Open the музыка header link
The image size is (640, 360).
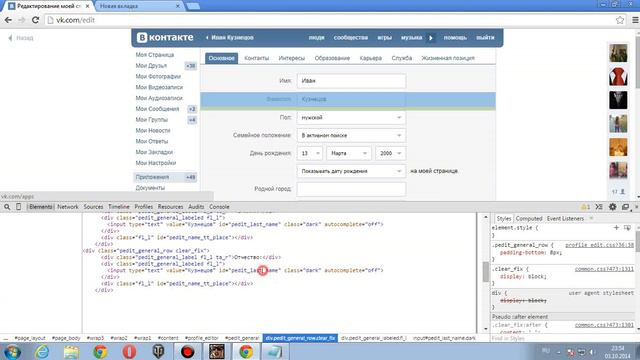(411, 38)
